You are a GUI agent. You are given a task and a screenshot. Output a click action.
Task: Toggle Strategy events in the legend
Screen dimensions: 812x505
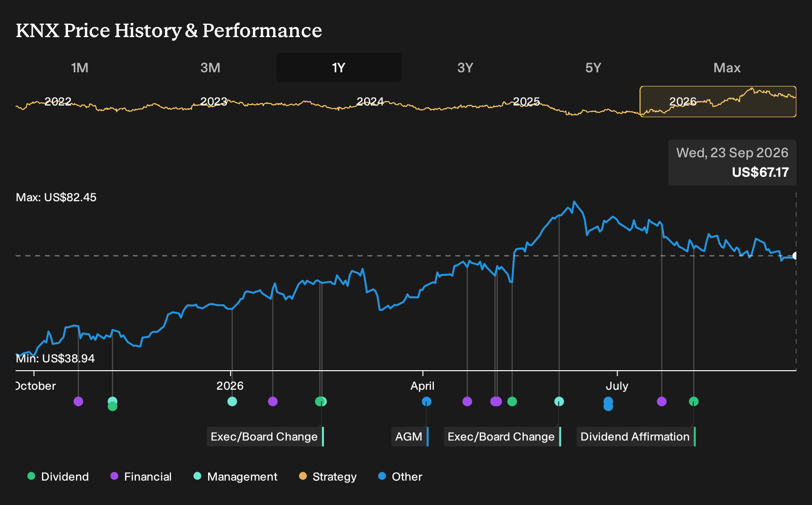tap(328, 477)
